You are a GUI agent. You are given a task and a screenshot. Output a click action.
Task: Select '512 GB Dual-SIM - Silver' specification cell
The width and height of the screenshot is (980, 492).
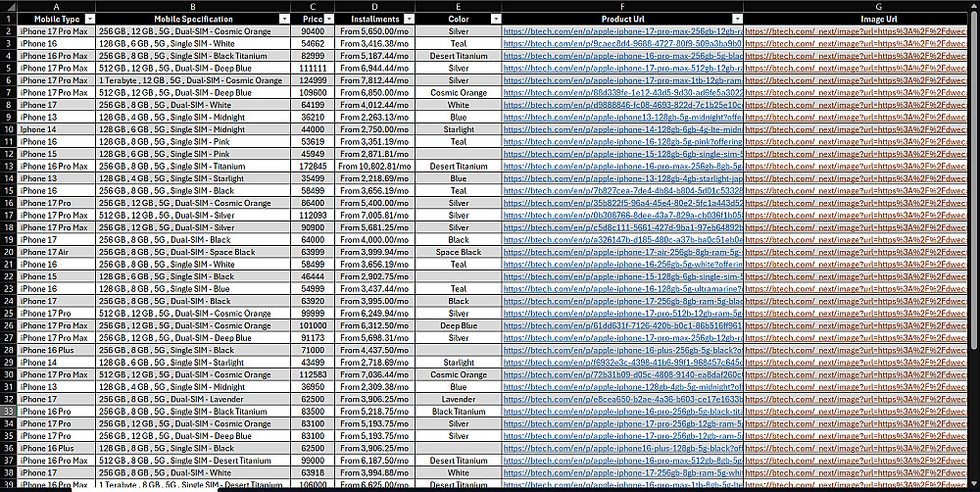point(193,215)
